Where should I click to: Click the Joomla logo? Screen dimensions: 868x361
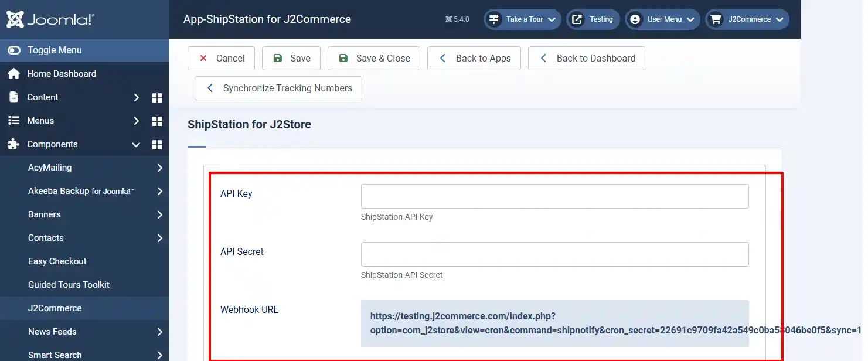tap(50, 19)
